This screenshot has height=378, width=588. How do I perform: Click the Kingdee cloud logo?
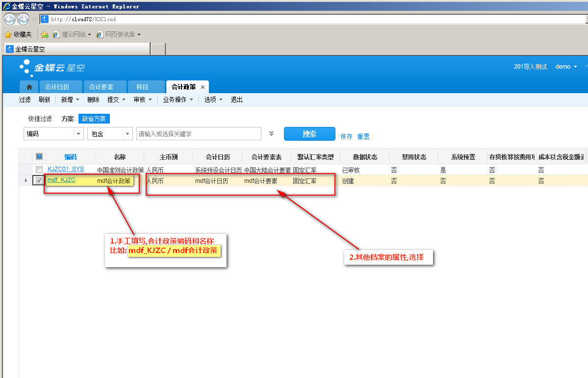[x=53, y=68]
